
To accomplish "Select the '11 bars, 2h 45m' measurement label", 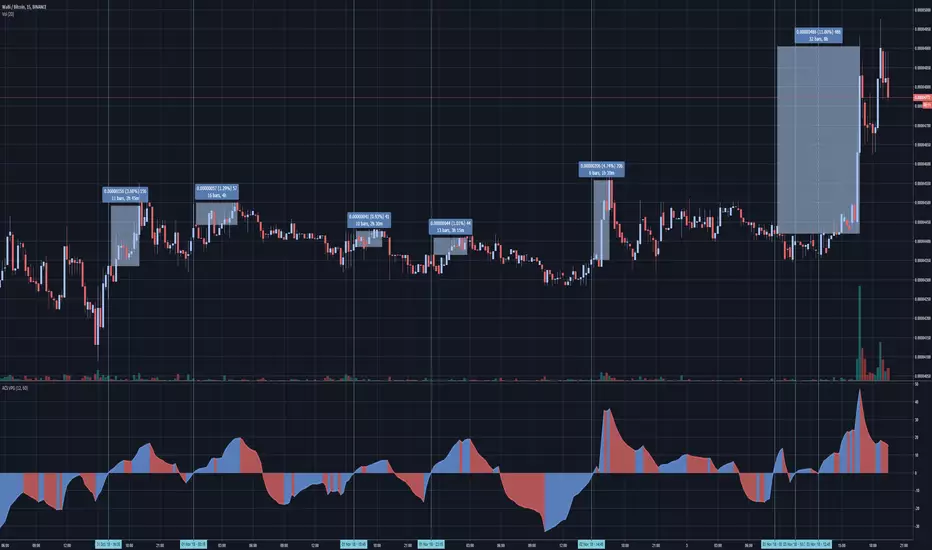I will pos(125,195).
